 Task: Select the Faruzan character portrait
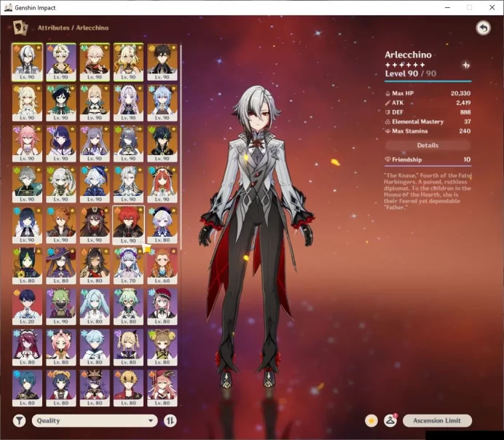pyautogui.click(x=95, y=307)
